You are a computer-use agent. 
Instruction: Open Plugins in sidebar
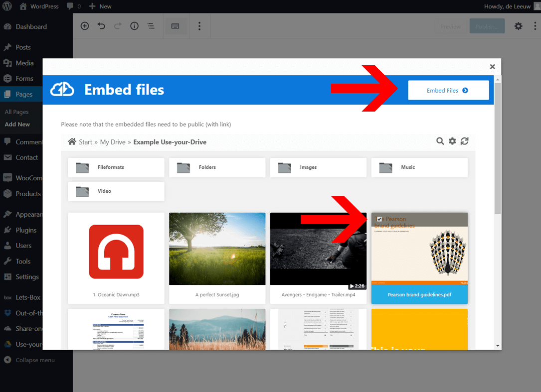(21, 230)
